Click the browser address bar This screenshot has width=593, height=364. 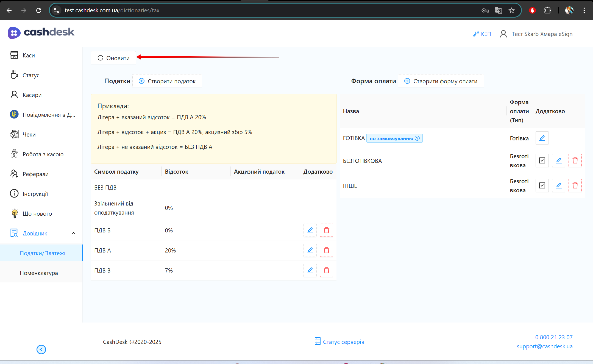pyautogui.click(x=247, y=10)
